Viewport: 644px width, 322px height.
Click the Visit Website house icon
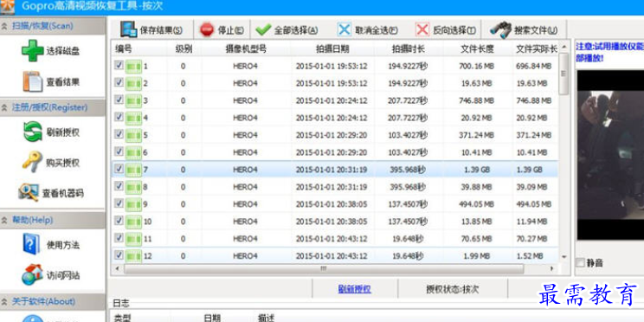coord(32,274)
